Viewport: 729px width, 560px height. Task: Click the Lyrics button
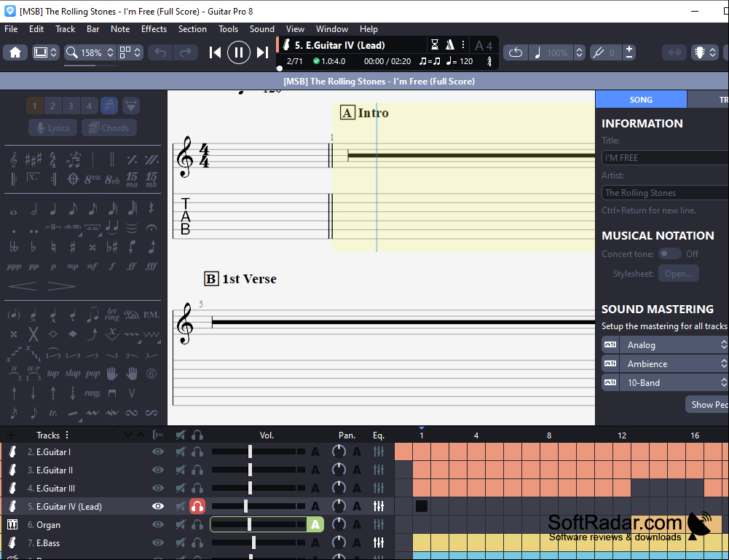[53, 127]
